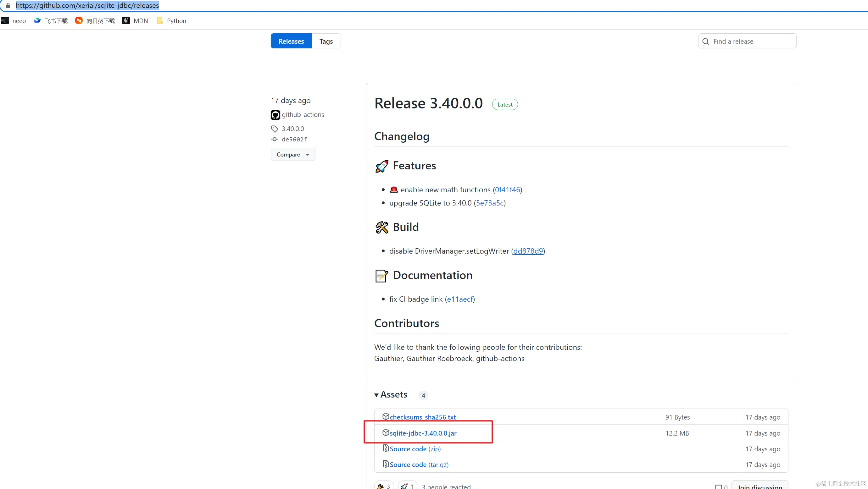Open commit de5602f link
The height and width of the screenshot is (489, 868).
coord(294,139)
